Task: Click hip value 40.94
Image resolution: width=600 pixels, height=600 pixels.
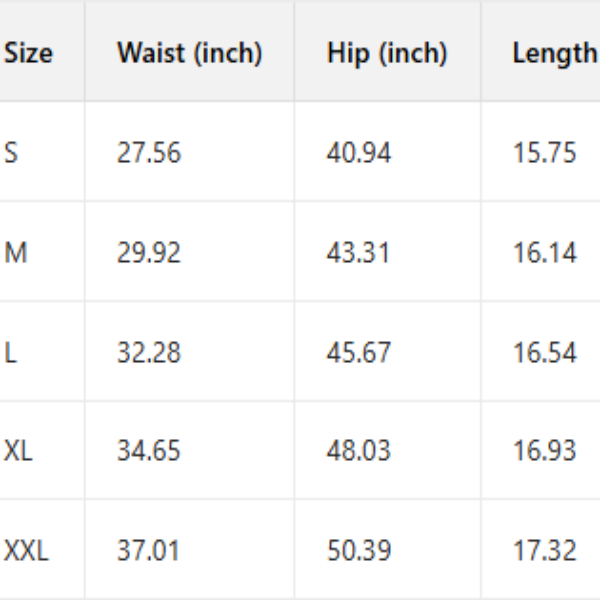Action: [x=358, y=153]
